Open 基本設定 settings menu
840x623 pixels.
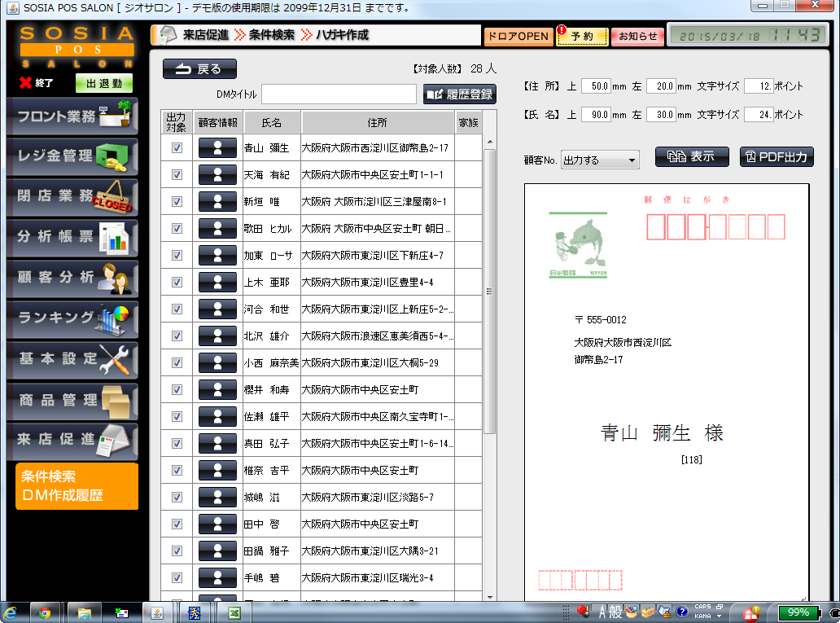[72, 358]
